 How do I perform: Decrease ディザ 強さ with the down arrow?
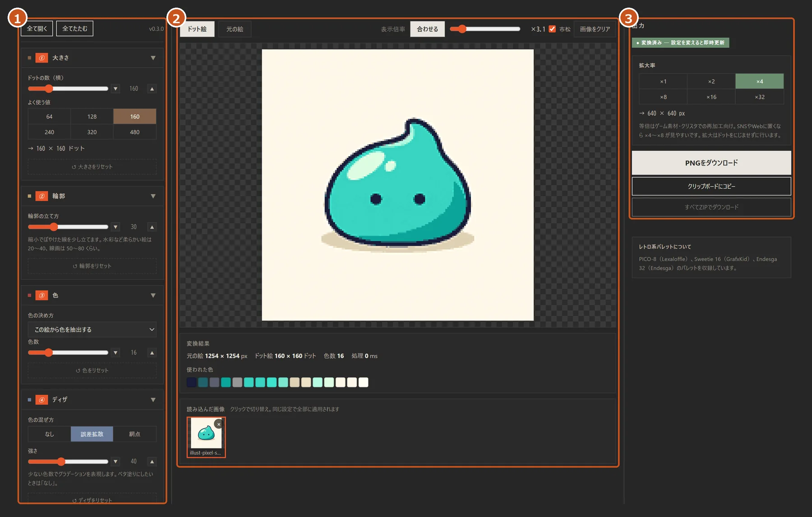click(116, 461)
